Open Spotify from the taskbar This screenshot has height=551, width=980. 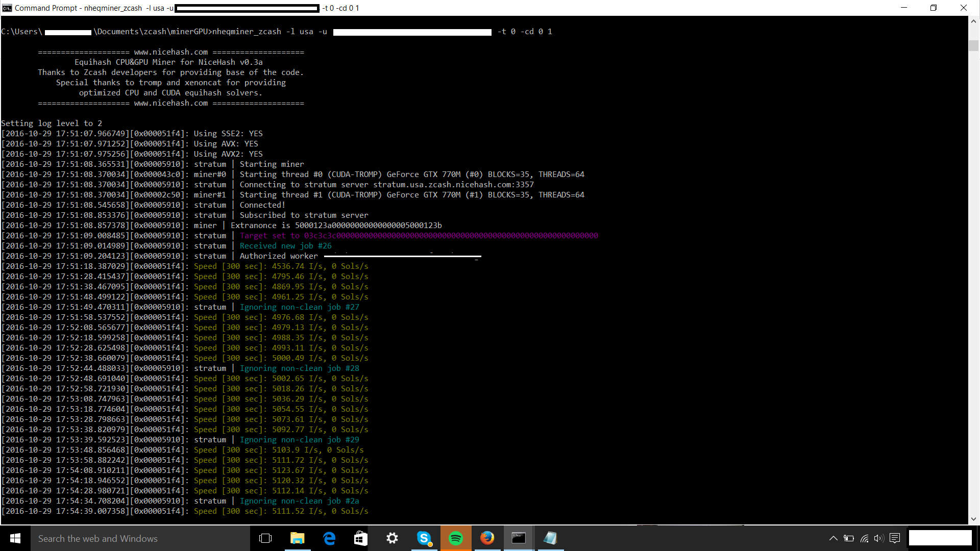[456, 538]
